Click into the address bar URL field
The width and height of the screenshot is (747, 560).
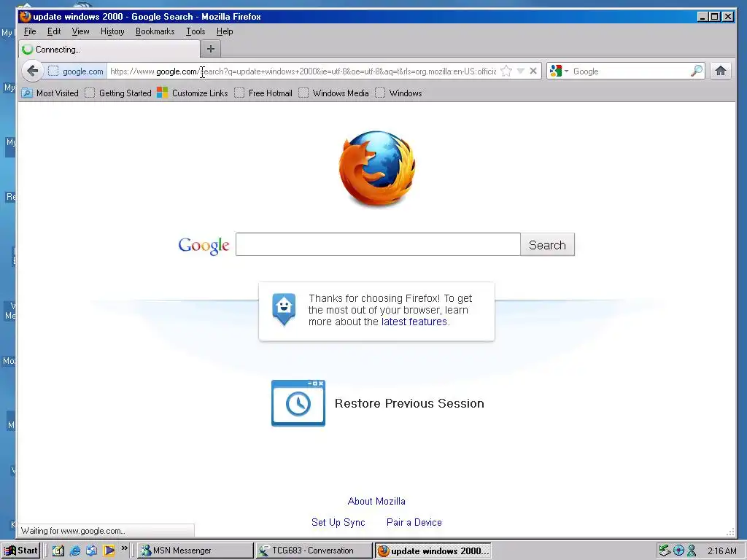[x=303, y=71]
